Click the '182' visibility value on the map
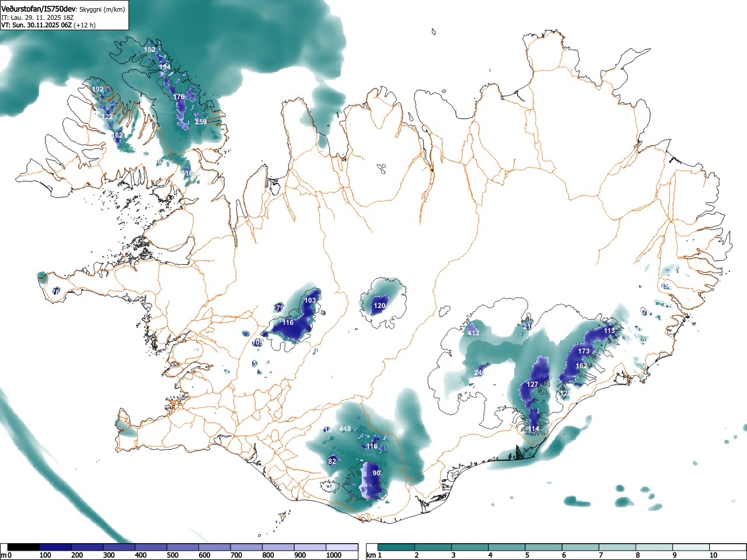Image resolution: width=747 pixels, height=560 pixels. pos(150,50)
